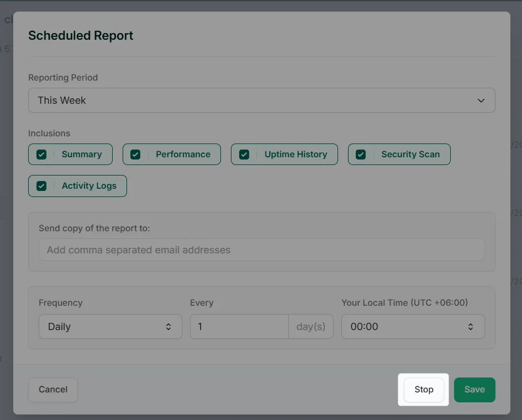Click the Security Scan inclusion label
522x420 pixels.
pos(410,155)
